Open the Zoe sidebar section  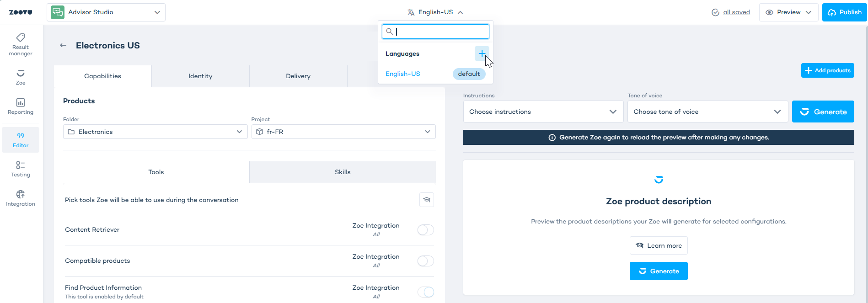click(21, 77)
